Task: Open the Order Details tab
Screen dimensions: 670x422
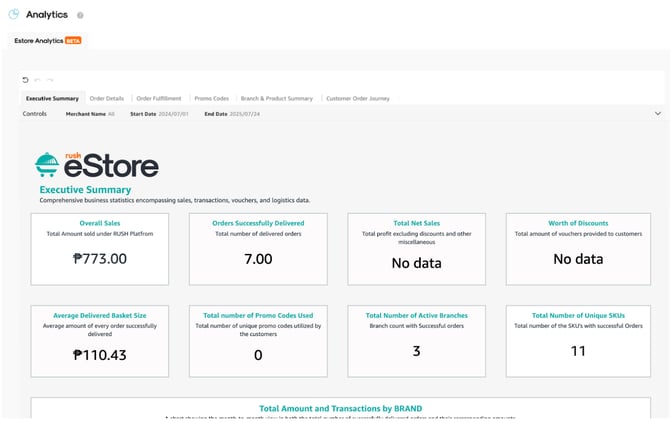Action: [107, 98]
